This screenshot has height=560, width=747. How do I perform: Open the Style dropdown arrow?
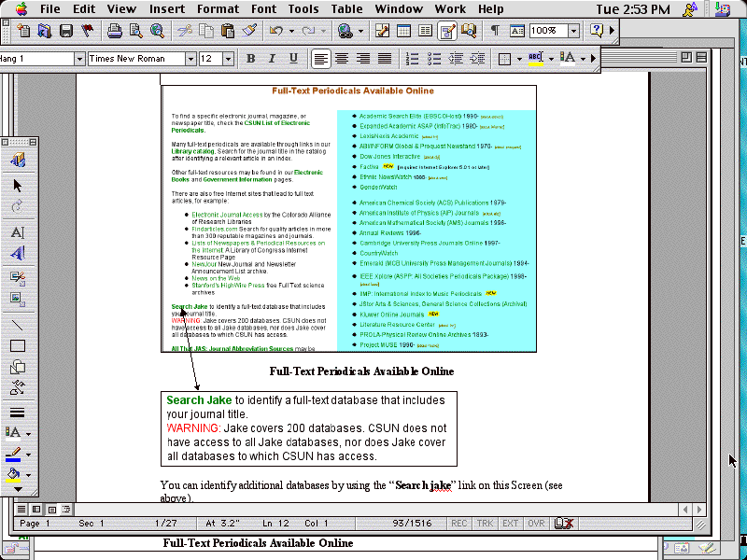(x=79, y=59)
